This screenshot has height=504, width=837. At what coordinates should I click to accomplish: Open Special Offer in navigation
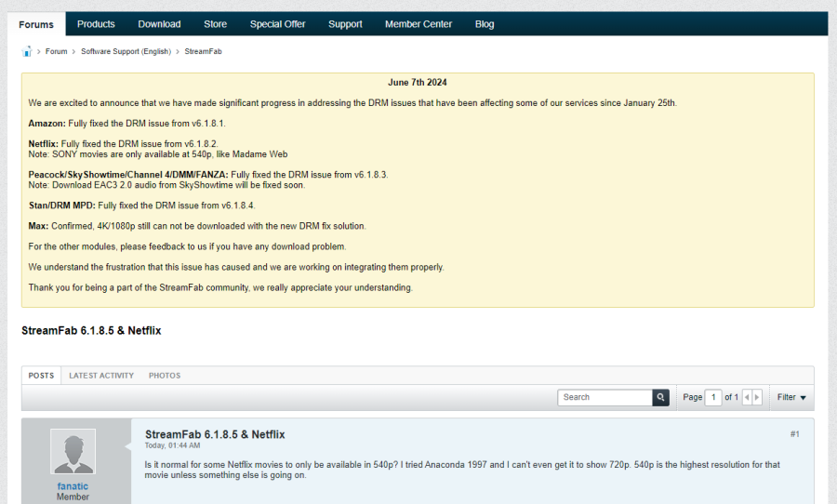[x=277, y=24]
